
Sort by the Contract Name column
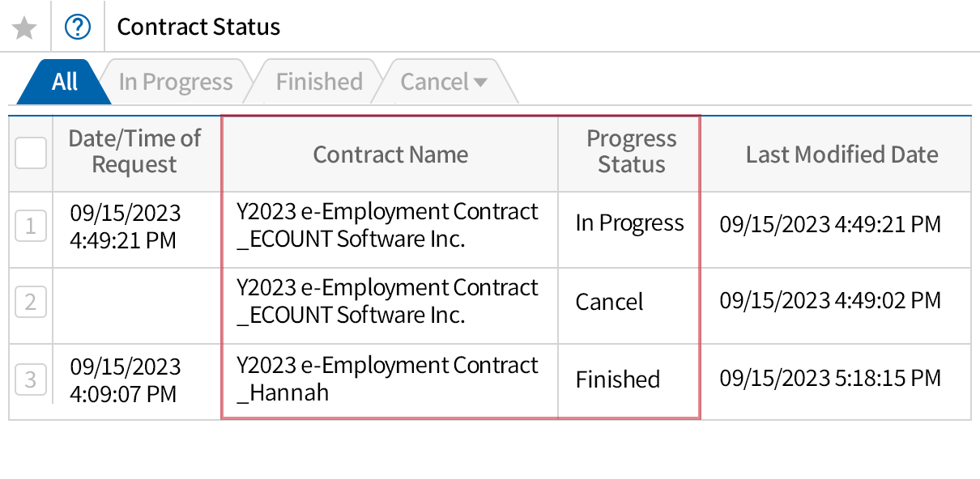click(x=390, y=154)
